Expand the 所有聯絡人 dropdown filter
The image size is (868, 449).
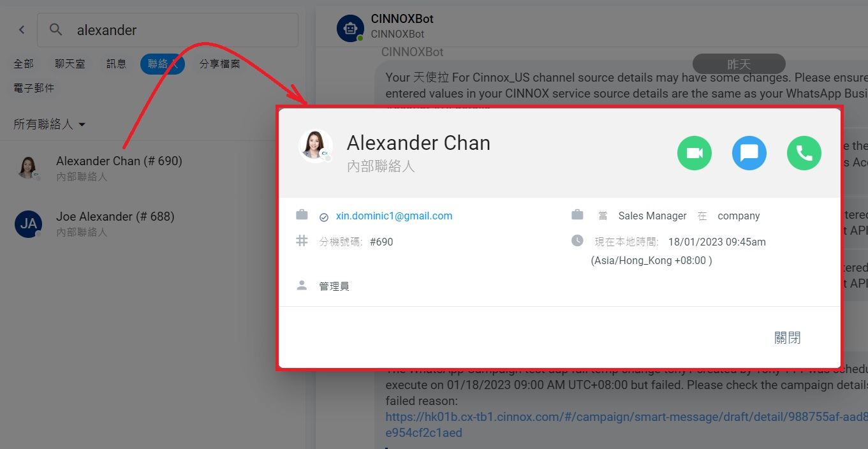pyautogui.click(x=50, y=124)
